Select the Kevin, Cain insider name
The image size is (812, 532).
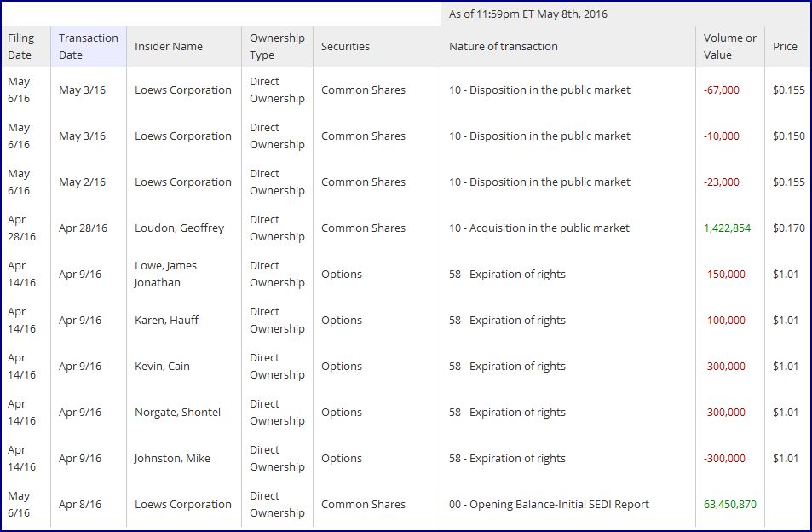click(162, 367)
